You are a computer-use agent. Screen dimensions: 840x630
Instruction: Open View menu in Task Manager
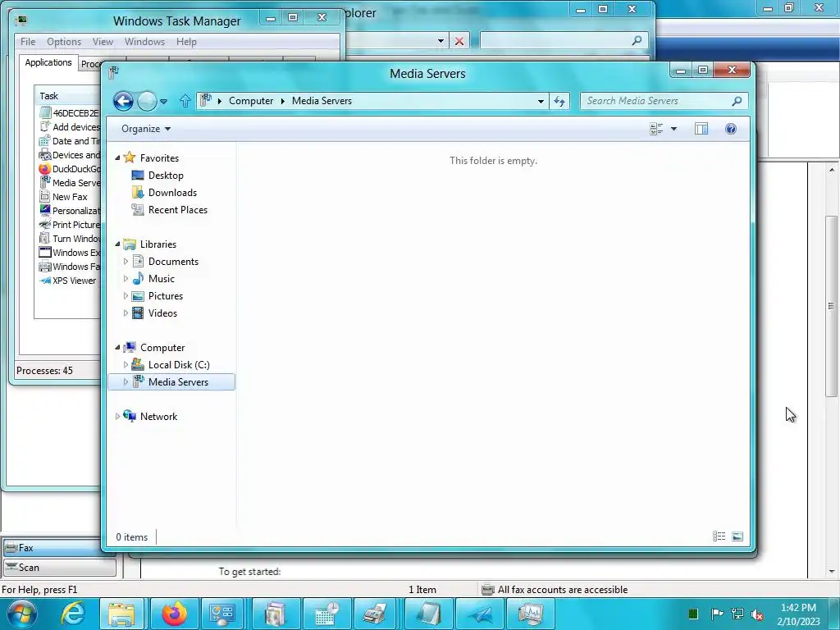coord(103,41)
